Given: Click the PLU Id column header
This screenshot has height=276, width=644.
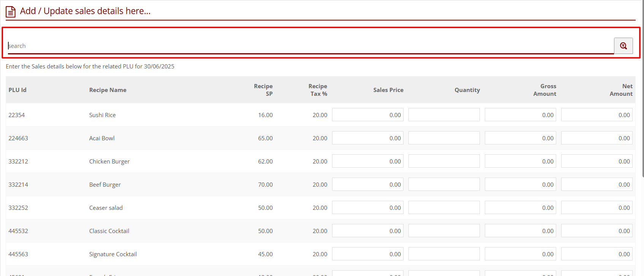Looking at the screenshot, I should [17, 90].
